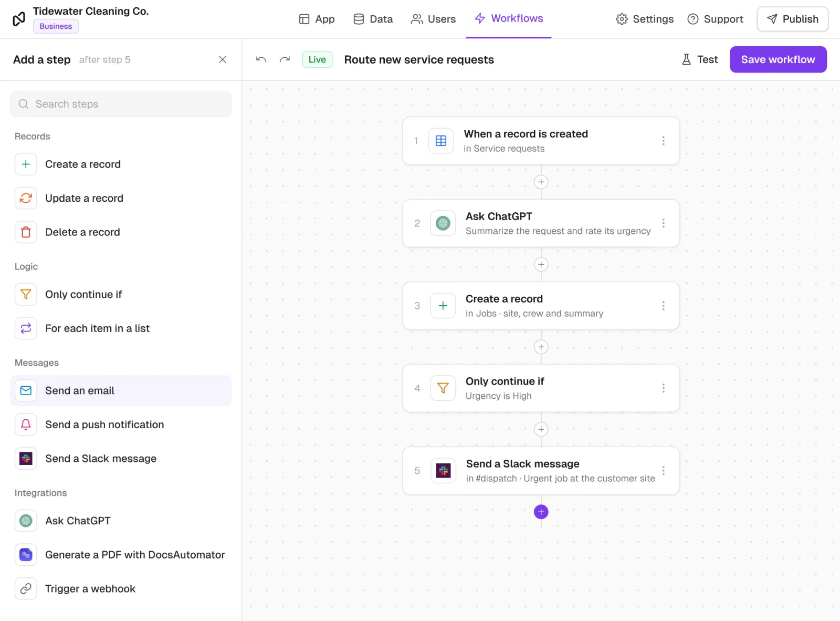Click the workflow title Route new service requests
Viewport: 840px width, 621px height.
[419, 59]
